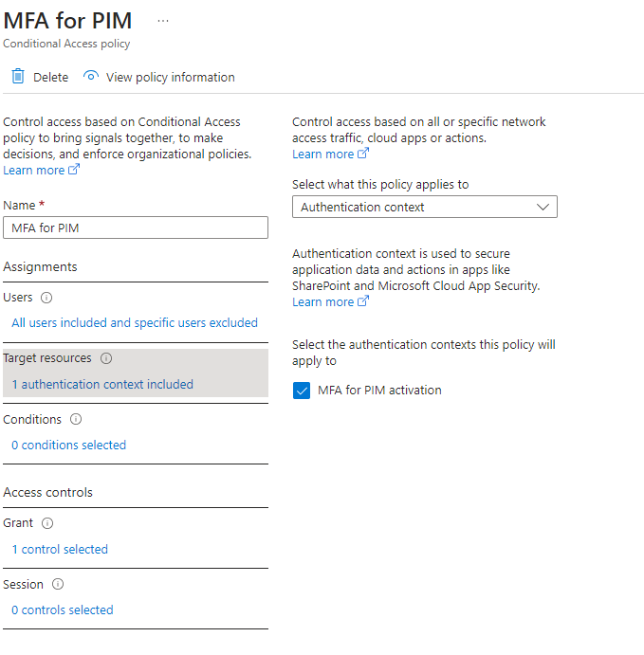Image resolution: width=644 pixels, height=655 pixels.
Task: Open 0 conditions selected link
Action: tap(68, 446)
